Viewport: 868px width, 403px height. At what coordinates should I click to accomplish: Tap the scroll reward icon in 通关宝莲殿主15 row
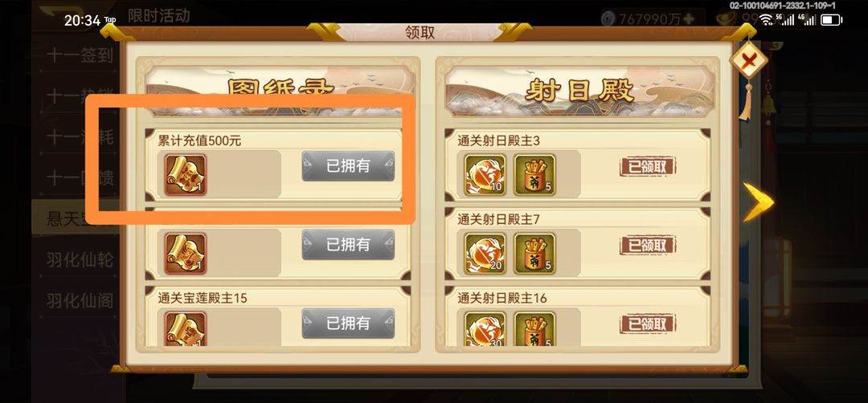pyautogui.click(x=186, y=329)
